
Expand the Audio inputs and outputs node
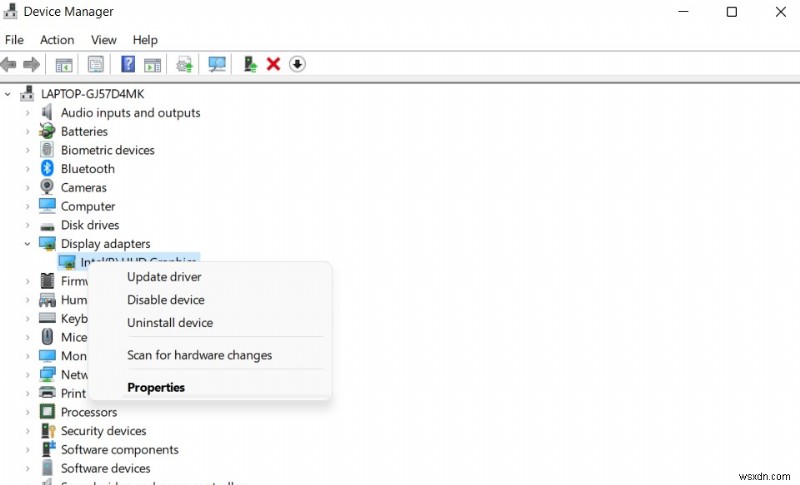(27, 113)
